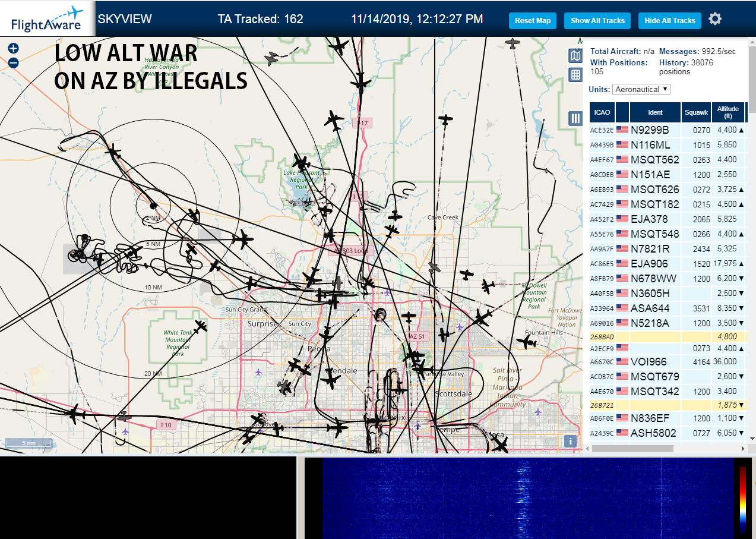Click the aircraft table vertical scrollbar thumb
The height and width of the screenshot is (539, 756).
pos(752,78)
